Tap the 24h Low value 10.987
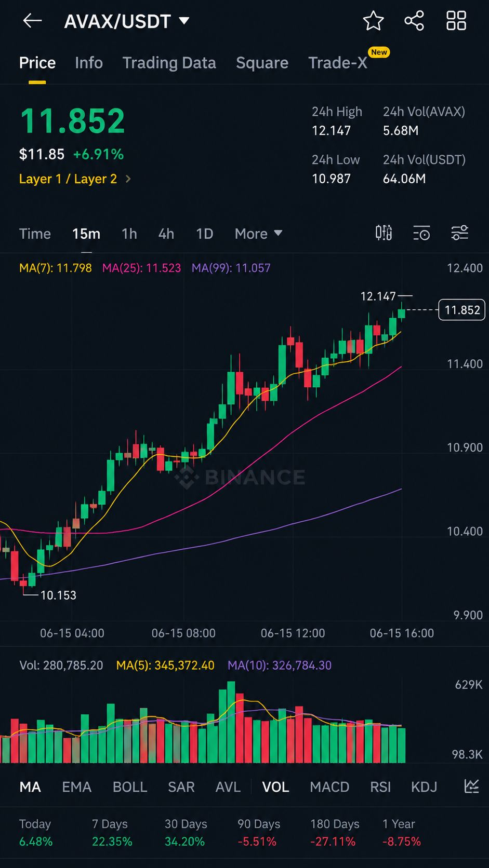489x868 pixels. pyautogui.click(x=332, y=179)
